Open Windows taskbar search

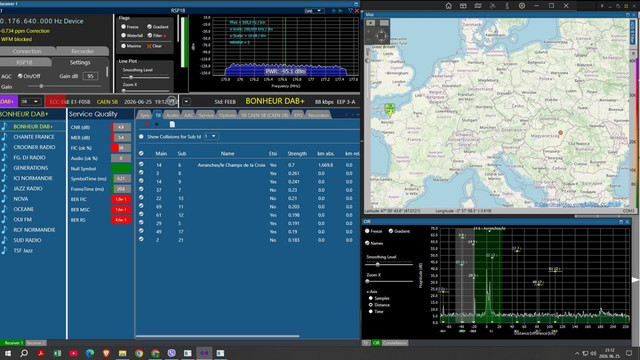pos(24,353)
